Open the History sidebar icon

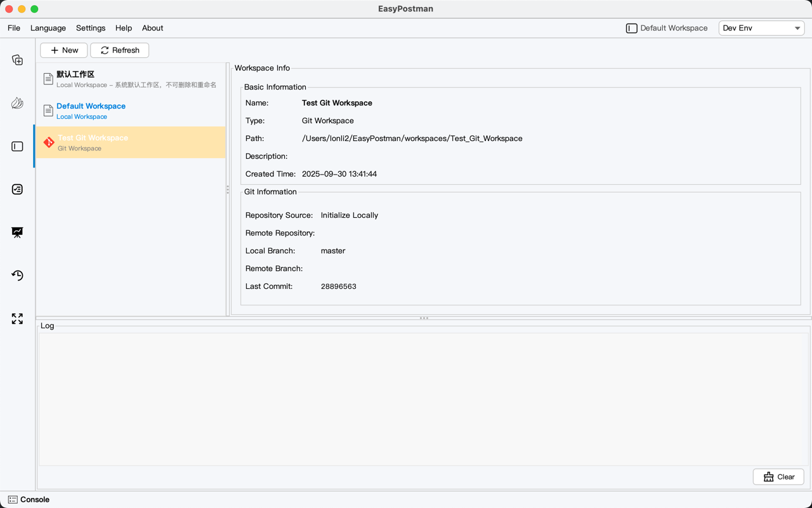(x=17, y=275)
